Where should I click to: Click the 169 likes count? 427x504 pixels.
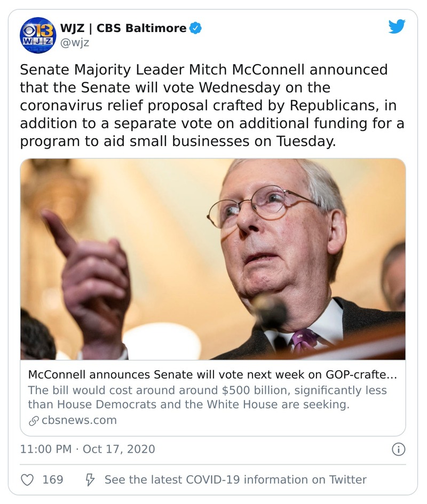[x=53, y=479]
